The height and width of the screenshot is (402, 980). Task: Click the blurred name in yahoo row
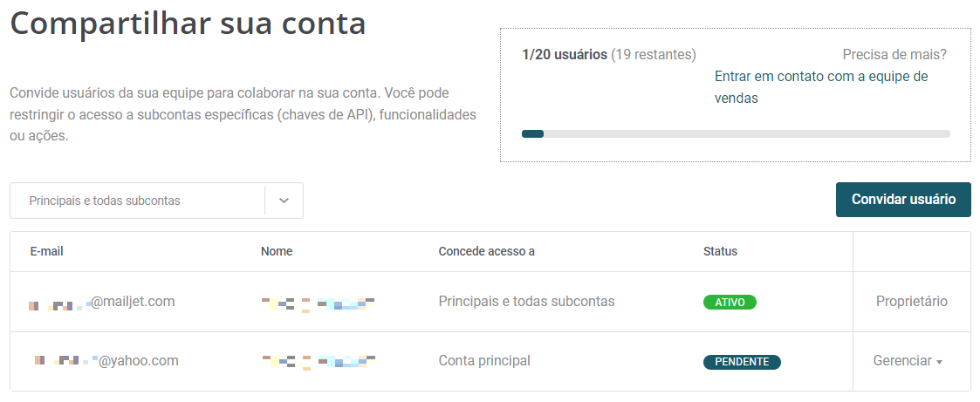click(x=319, y=362)
